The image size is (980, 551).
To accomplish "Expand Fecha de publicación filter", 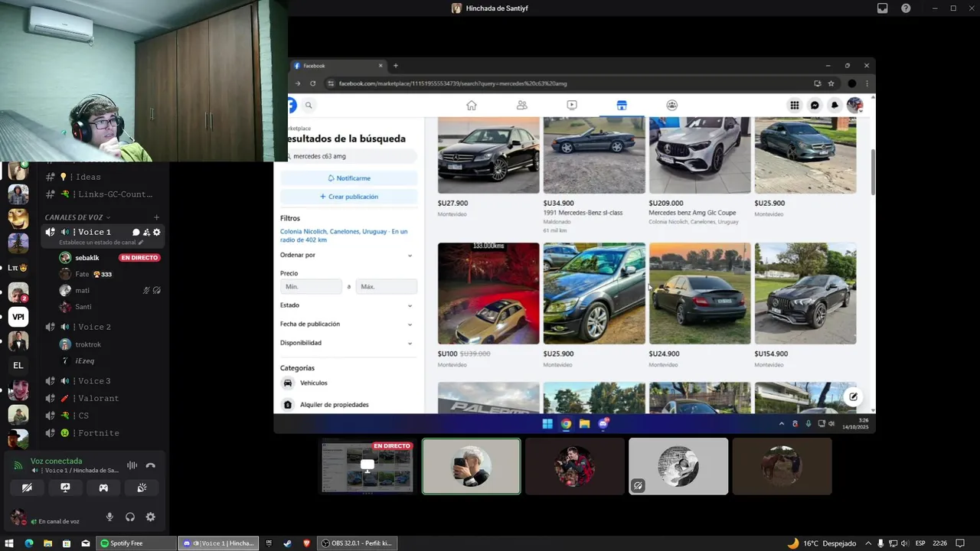I will (347, 324).
